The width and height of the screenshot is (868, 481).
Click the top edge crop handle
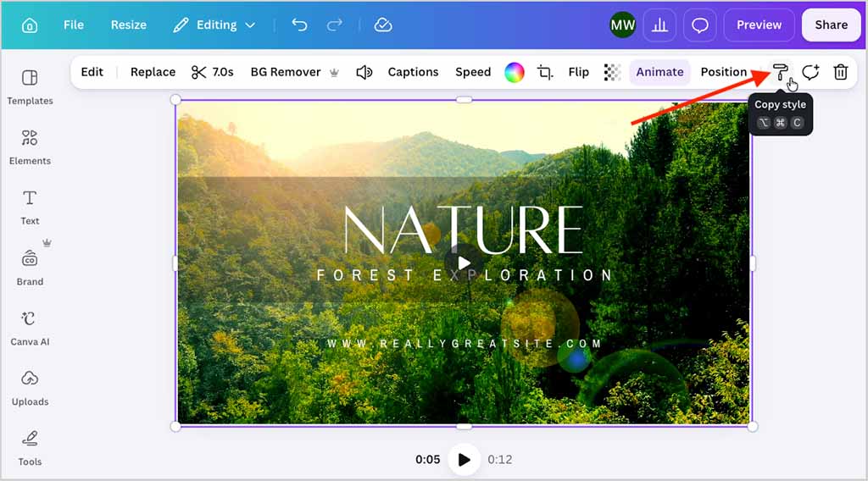coord(464,100)
